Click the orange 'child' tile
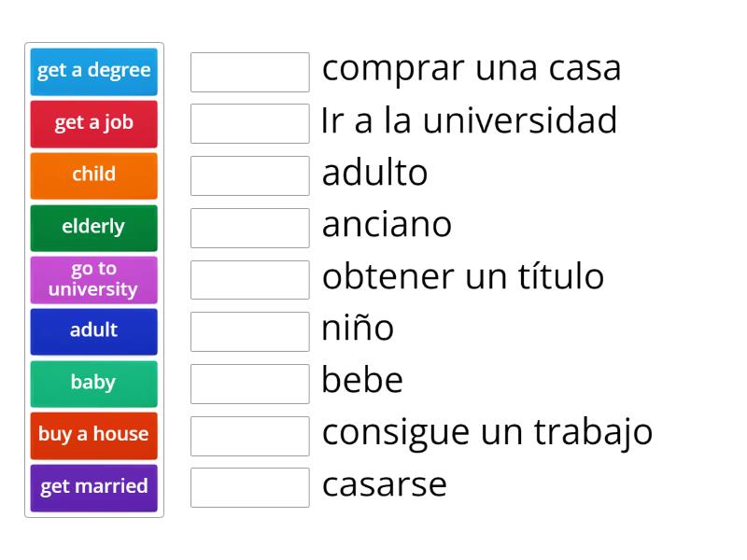The width and height of the screenshot is (747, 560). pyautogui.click(x=93, y=175)
